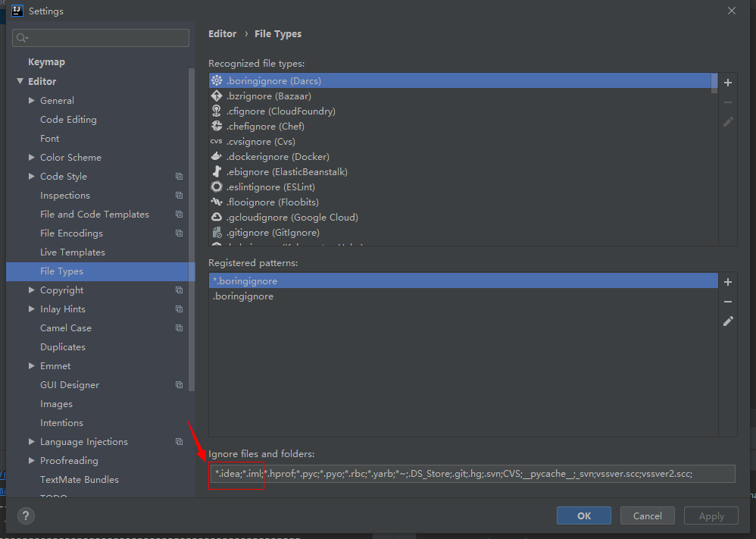Add a new recognized file type

click(728, 83)
